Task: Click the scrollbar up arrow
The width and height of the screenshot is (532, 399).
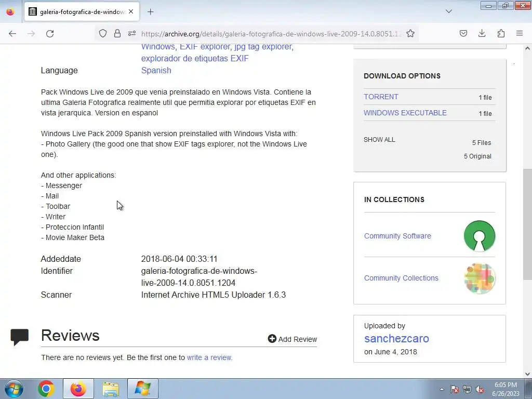Action: point(527,48)
